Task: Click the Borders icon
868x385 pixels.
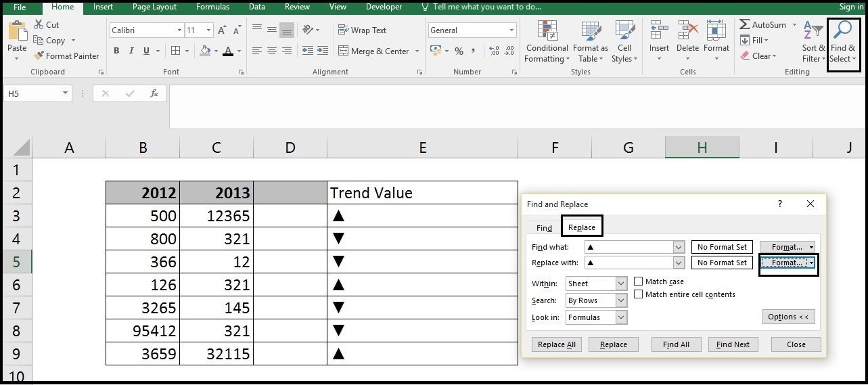Action: [175, 51]
